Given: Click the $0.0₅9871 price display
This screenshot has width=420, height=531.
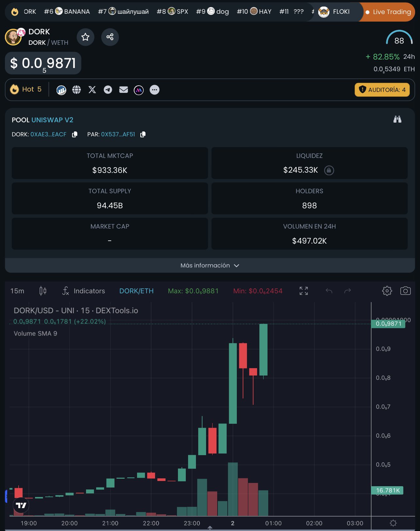Looking at the screenshot, I should 43,63.
